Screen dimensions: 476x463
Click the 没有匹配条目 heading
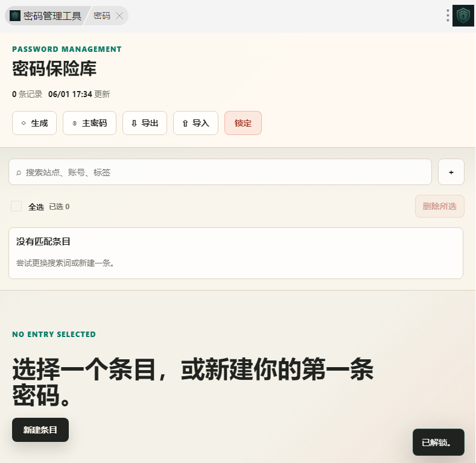43,242
